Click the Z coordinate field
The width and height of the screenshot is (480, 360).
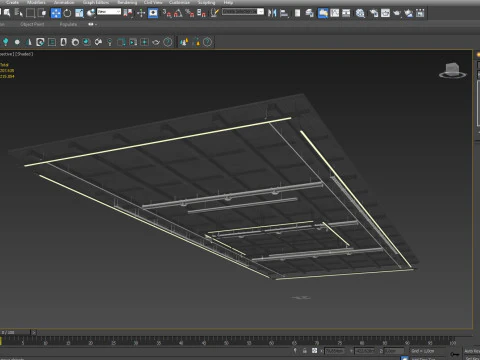coord(394,351)
